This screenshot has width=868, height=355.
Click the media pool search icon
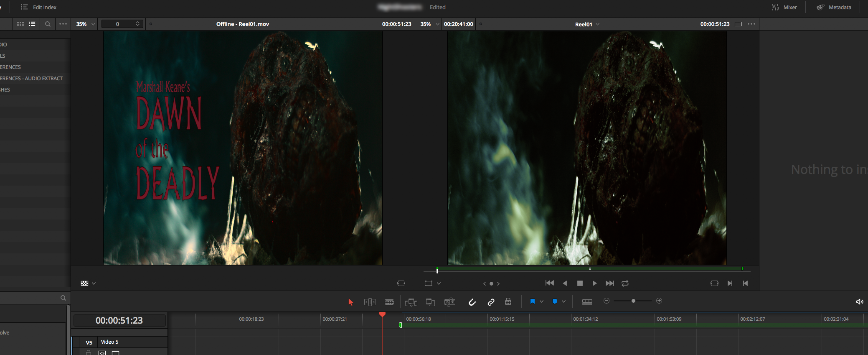48,24
